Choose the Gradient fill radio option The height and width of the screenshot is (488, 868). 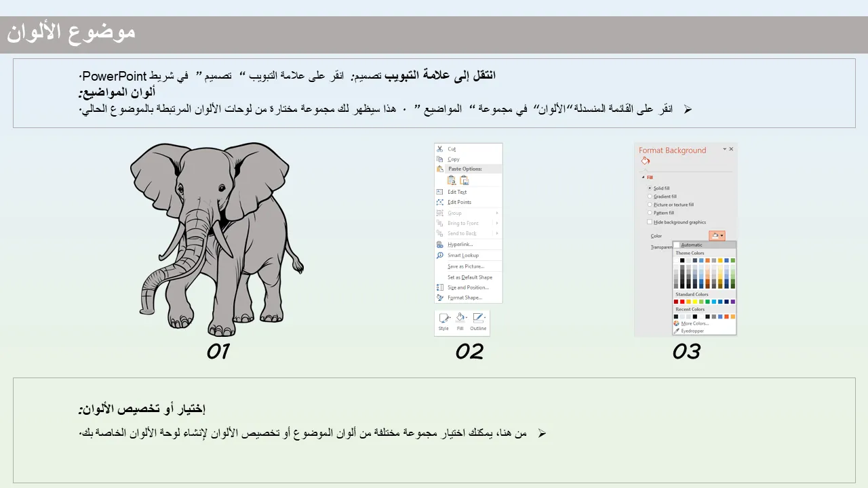(x=650, y=197)
